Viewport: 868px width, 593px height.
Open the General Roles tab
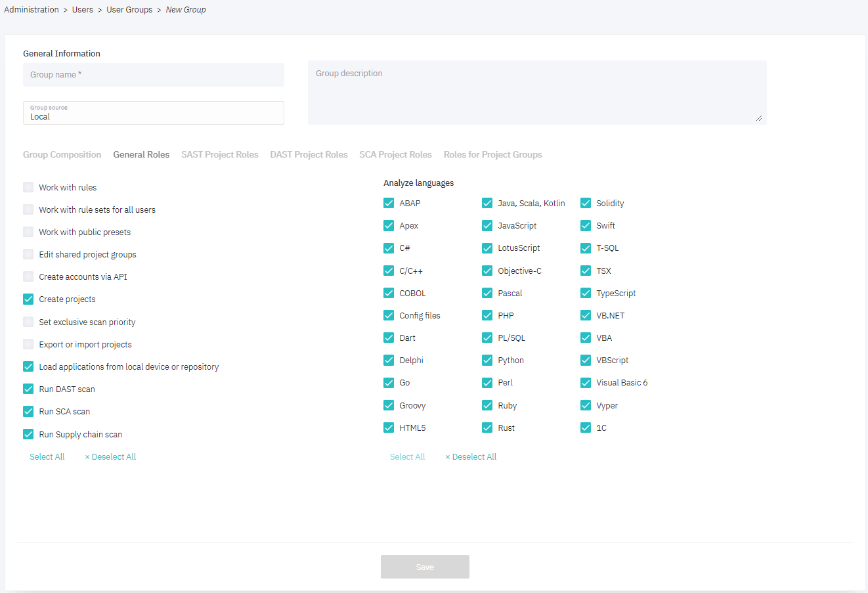tap(141, 154)
